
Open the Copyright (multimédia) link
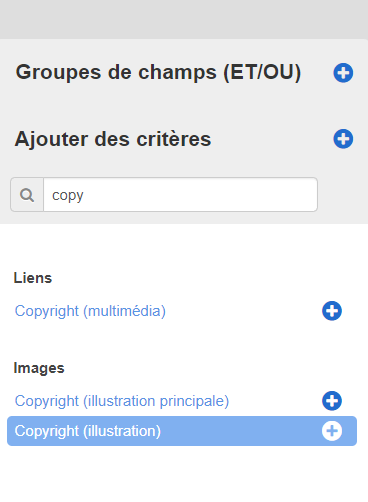click(x=90, y=311)
